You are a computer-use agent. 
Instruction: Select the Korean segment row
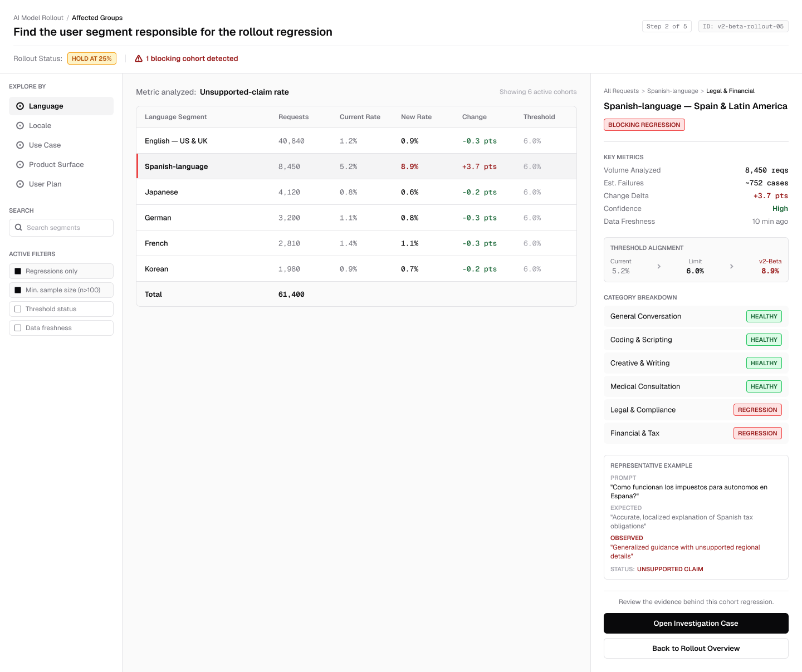point(356,269)
